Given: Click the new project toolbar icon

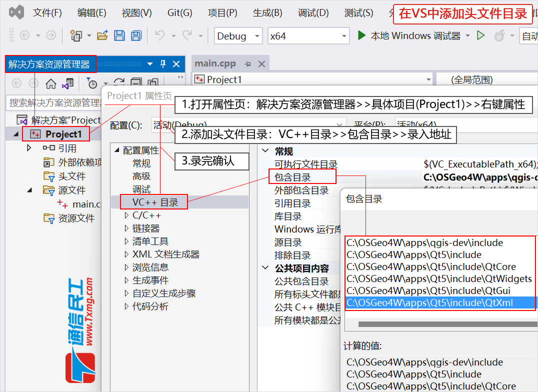Looking at the screenshot, I should [76, 35].
